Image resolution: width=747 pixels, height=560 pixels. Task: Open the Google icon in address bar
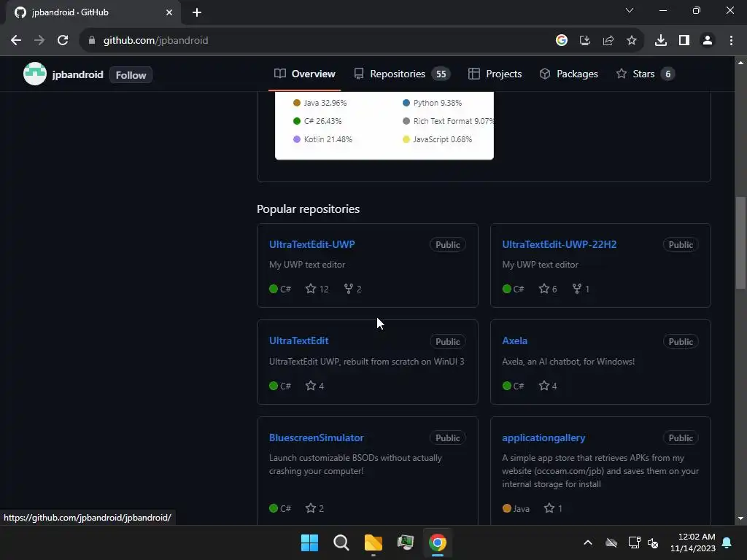(x=562, y=41)
